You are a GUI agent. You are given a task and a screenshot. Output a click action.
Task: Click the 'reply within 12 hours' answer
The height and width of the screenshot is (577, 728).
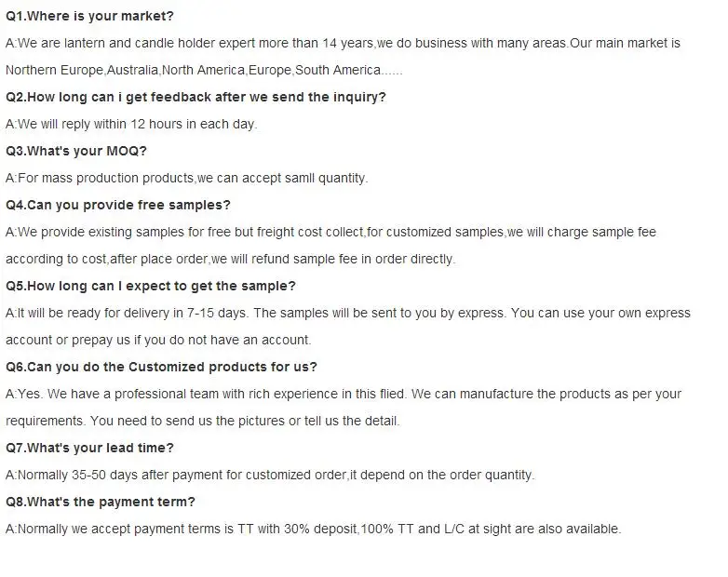pyautogui.click(x=131, y=124)
